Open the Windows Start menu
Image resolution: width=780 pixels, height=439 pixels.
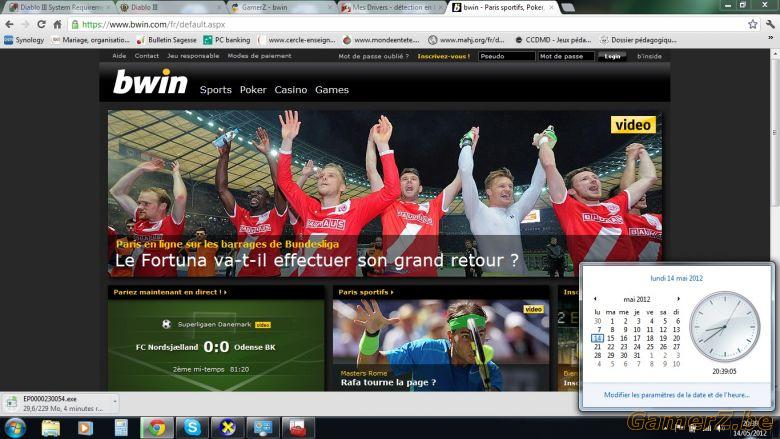[15, 428]
